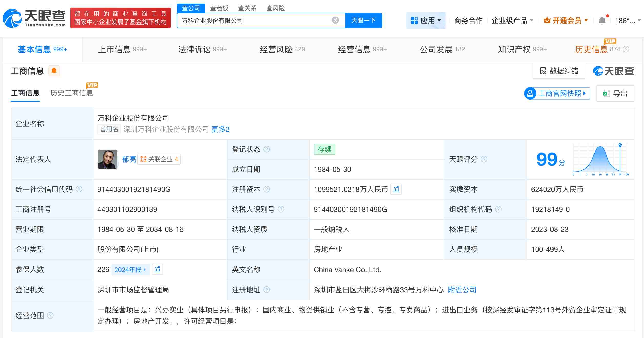Open the 注册资本 trend chart icon

396,190
